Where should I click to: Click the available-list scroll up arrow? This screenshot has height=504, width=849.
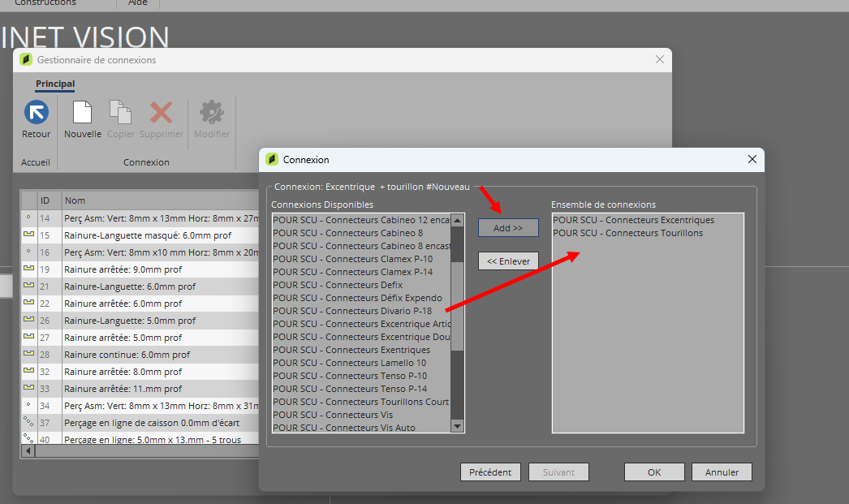[457, 220]
